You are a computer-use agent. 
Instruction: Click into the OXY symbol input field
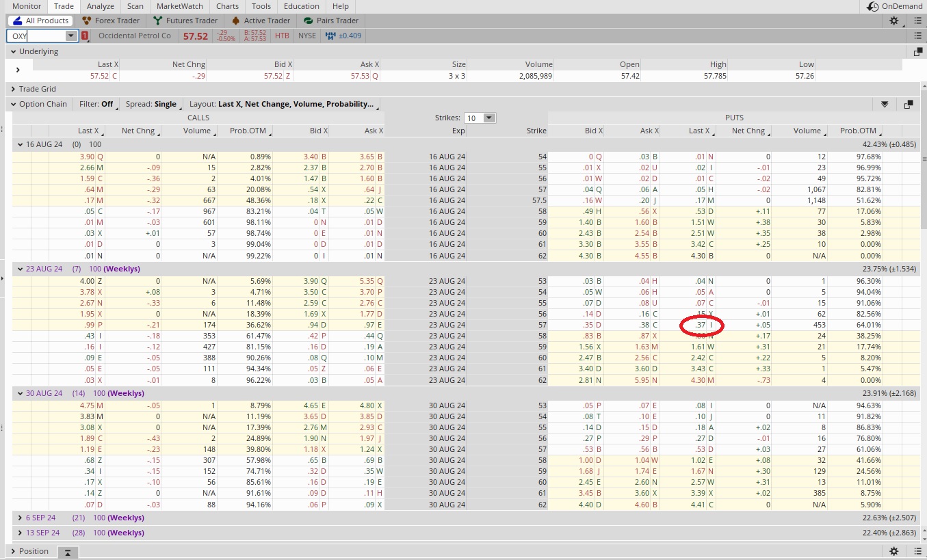coord(37,36)
